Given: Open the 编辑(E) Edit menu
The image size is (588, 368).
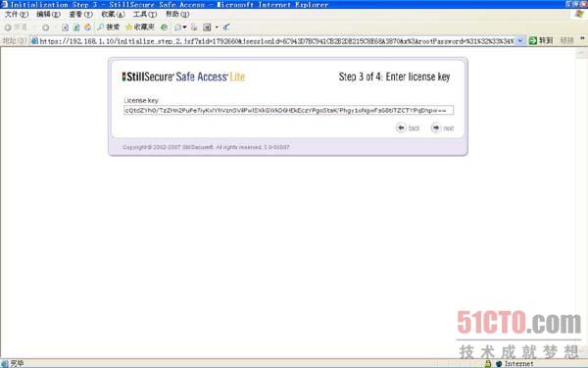Looking at the screenshot, I should pyautogui.click(x=48, y=15).
